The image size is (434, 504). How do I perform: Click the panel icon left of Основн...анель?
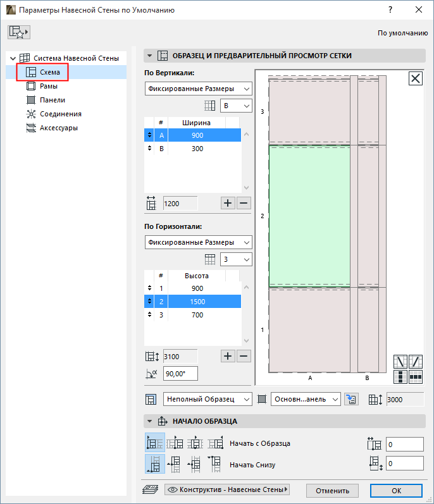tap(262, 399)
